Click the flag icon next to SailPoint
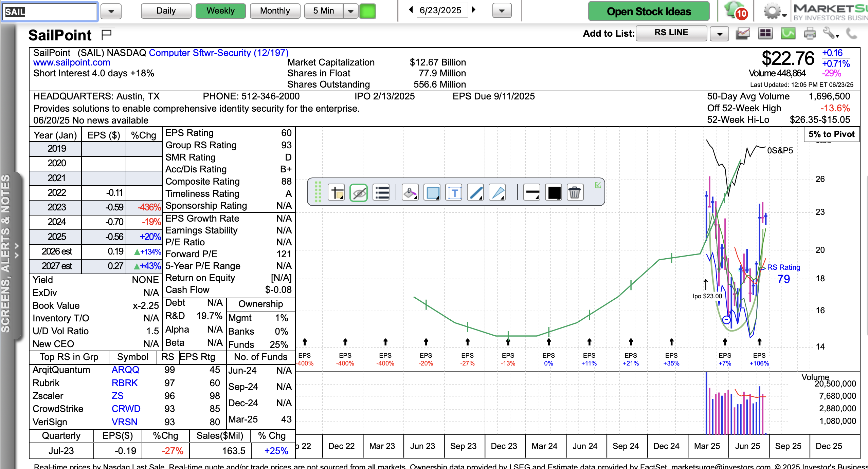 106,34
